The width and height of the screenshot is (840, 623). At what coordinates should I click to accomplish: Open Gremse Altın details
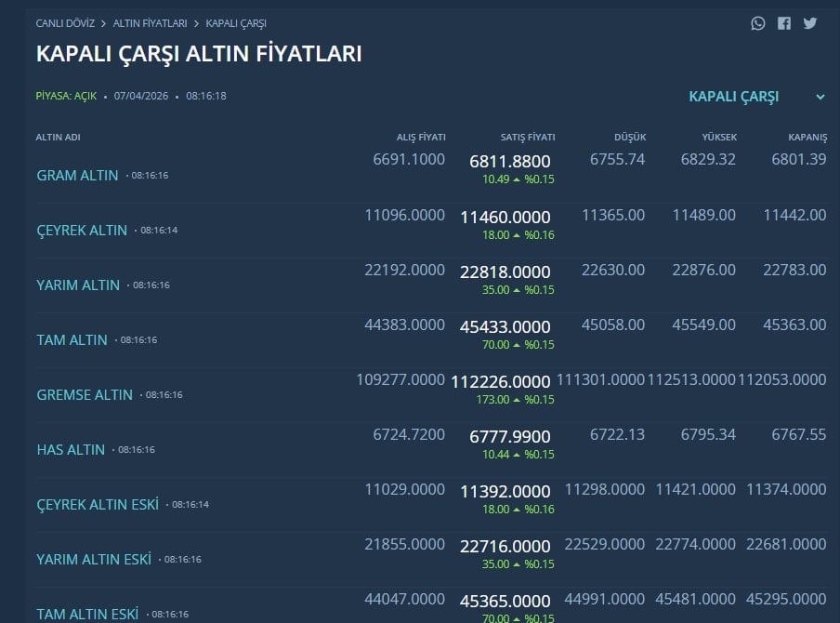click(85, 394)
